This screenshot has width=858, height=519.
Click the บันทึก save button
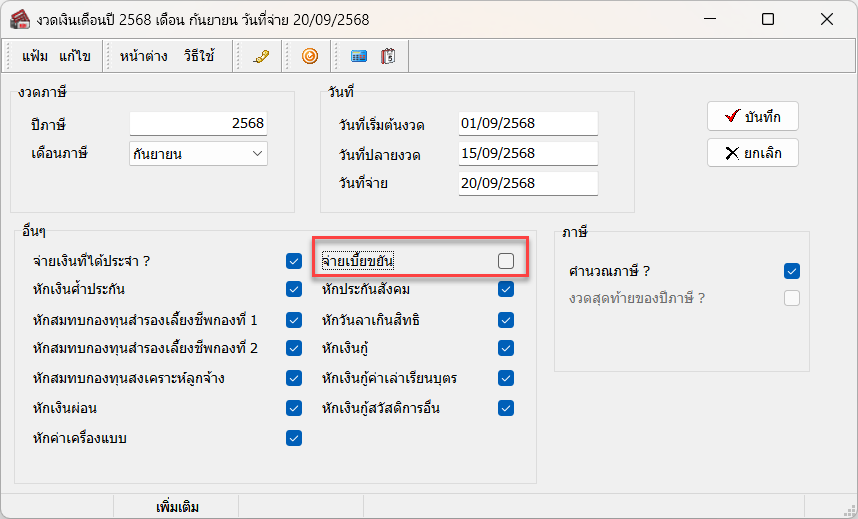(752, 117)
